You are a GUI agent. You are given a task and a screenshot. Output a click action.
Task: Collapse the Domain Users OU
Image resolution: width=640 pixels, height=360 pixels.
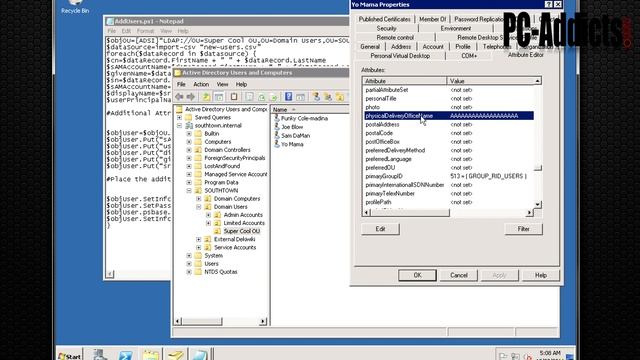(199, 207)
